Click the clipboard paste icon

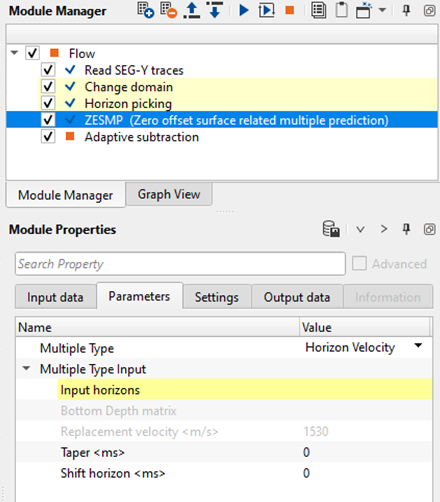coord(342,10)
